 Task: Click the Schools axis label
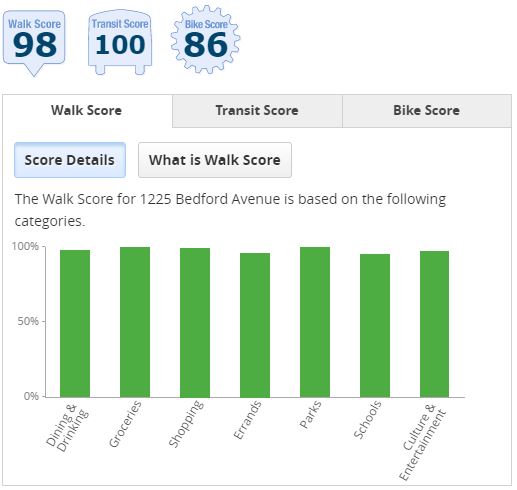coord(367,420)
